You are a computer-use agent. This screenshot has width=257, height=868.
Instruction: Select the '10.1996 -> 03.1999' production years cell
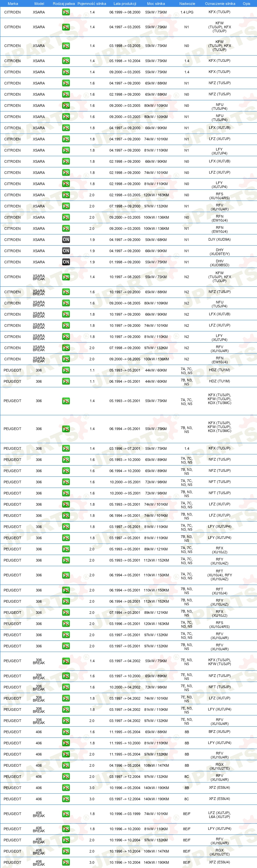(x=125, y=814)
